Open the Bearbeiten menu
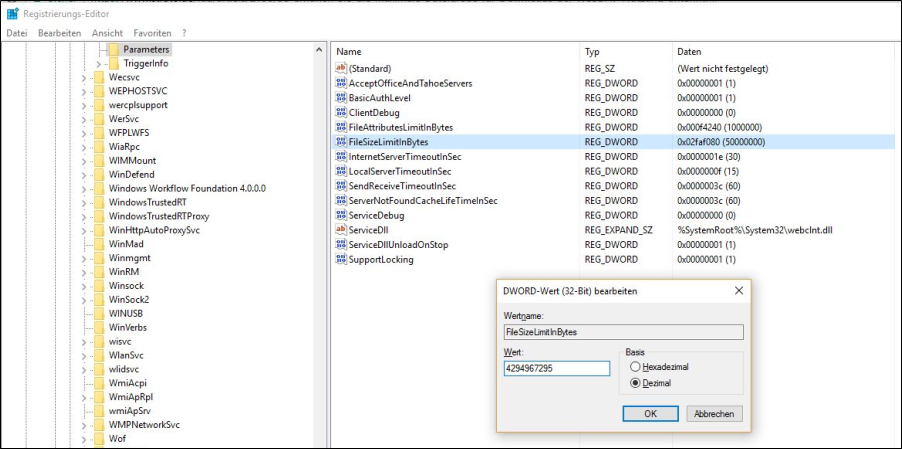Screen dimensions: 902x449 pyautogui.click(x=60, y=33)
